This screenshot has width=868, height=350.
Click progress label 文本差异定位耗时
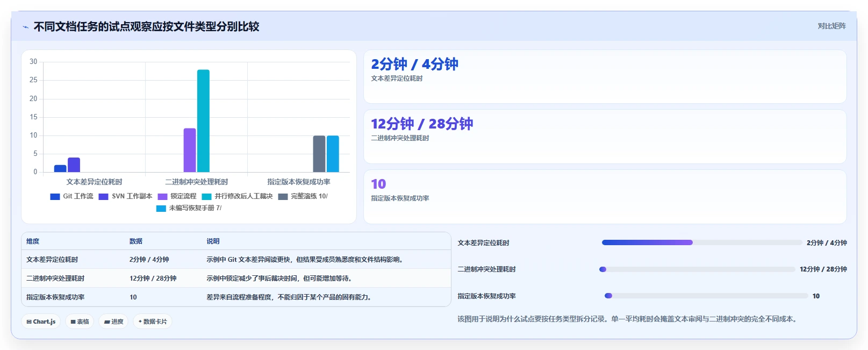tap(483, 243)
